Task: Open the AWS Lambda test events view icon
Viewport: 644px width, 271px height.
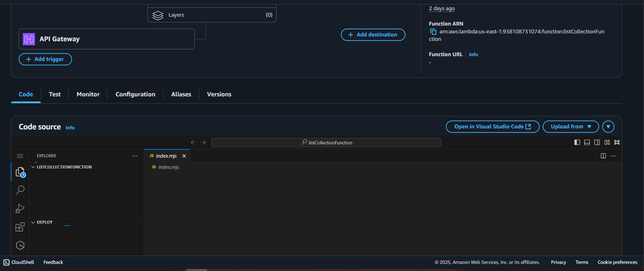Action: [x=20, y=245]
